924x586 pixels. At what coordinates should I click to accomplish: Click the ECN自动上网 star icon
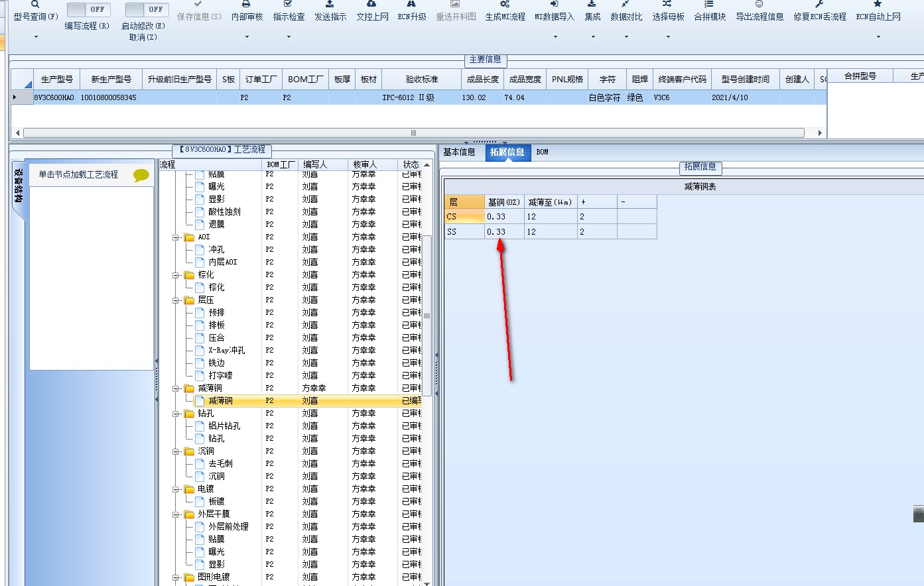coord(878,4)
